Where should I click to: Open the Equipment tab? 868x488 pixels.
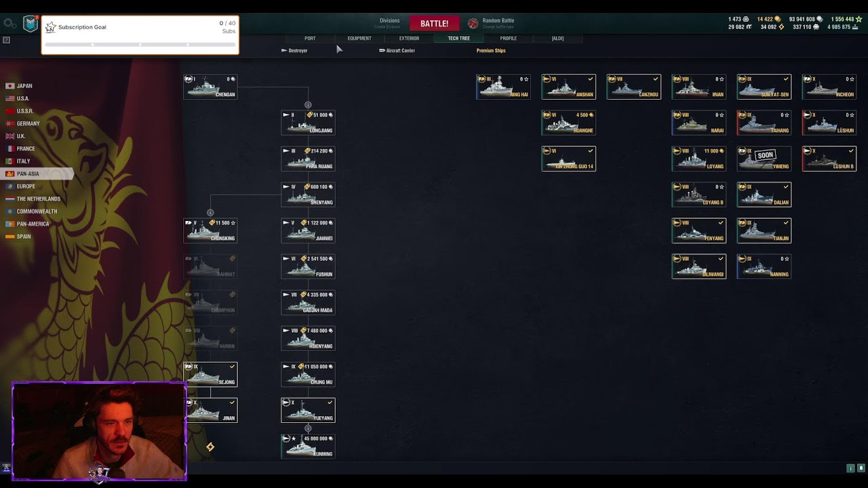click(359, 39)
